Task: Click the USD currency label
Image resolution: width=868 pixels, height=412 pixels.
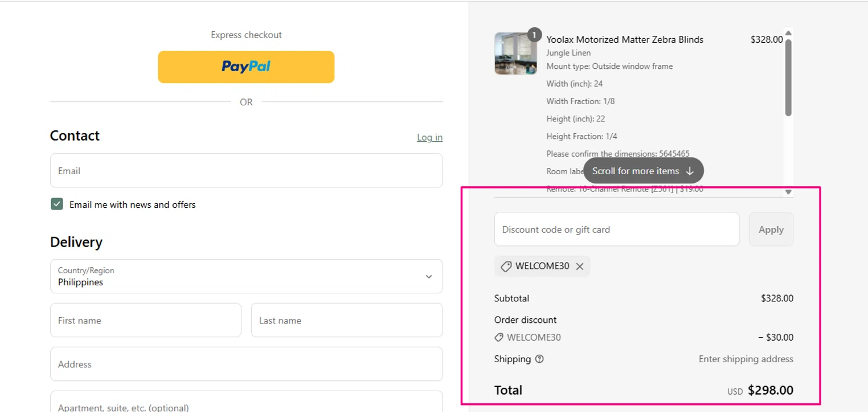Action: (735, 392)
